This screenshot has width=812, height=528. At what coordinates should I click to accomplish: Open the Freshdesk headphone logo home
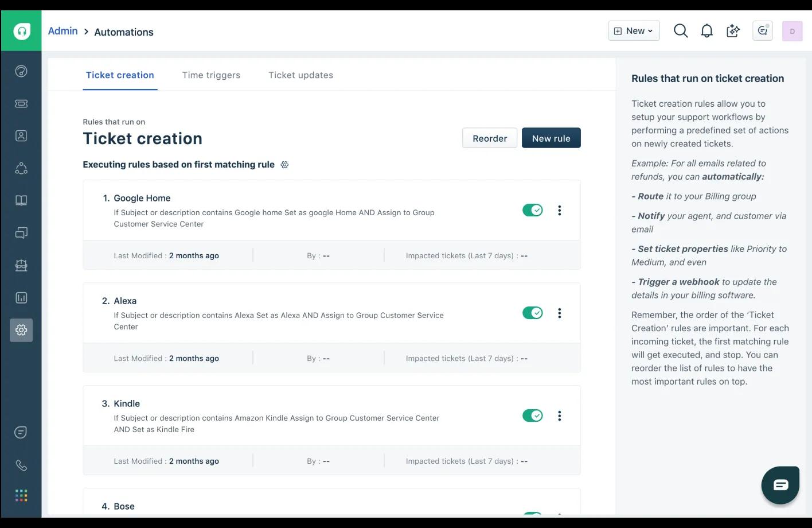click(21, 31)
